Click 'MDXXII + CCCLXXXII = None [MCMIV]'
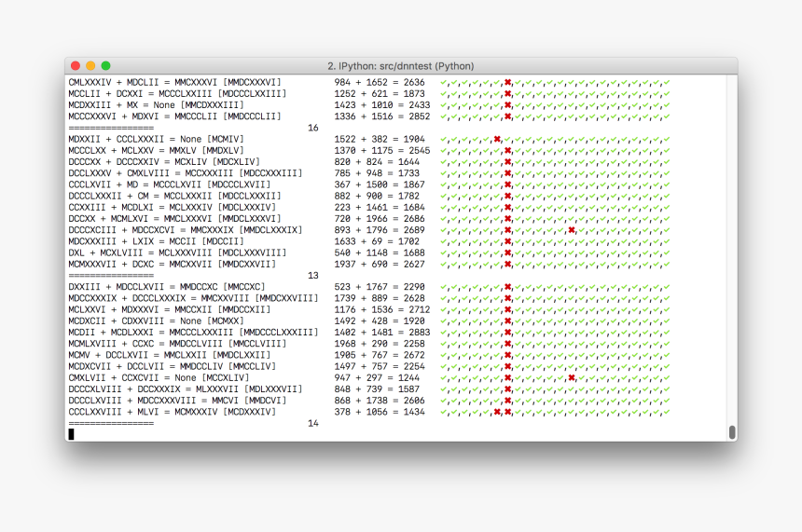 (x=156, y=139)
